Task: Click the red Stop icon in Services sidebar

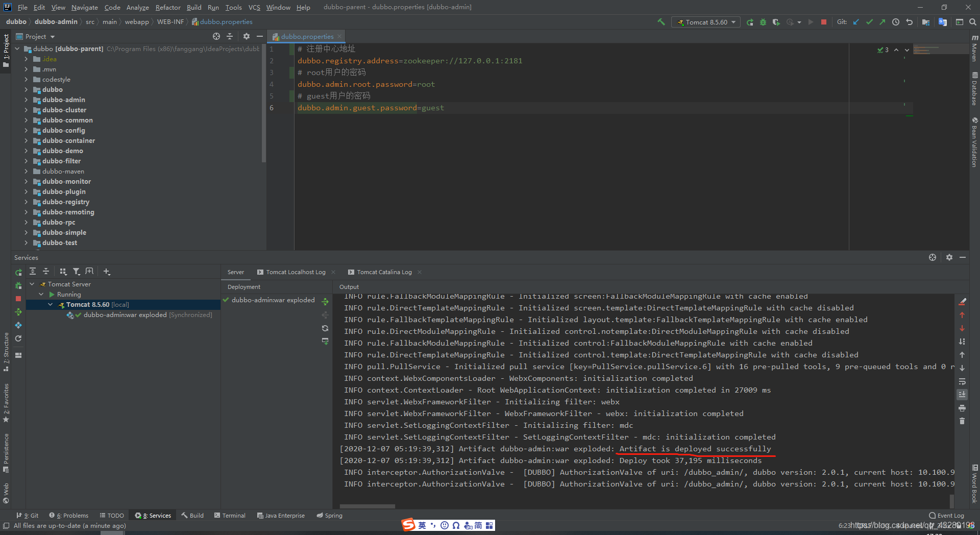Action: 18,299
